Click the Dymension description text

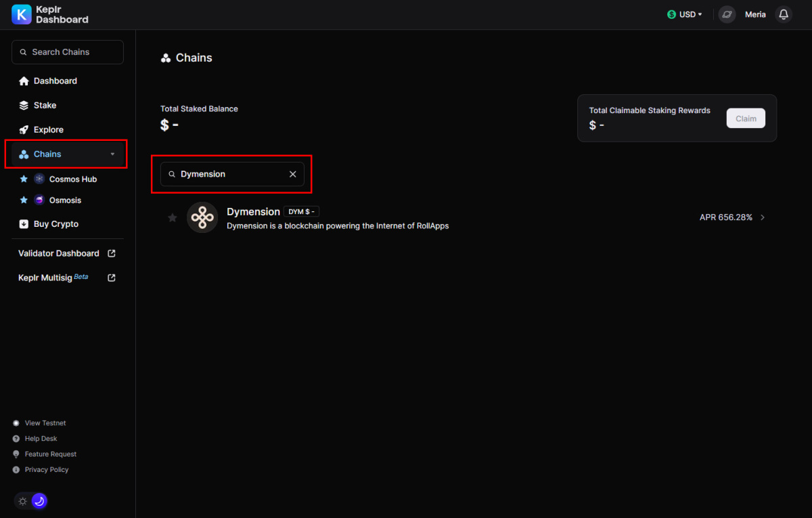[x=338, y=226]
